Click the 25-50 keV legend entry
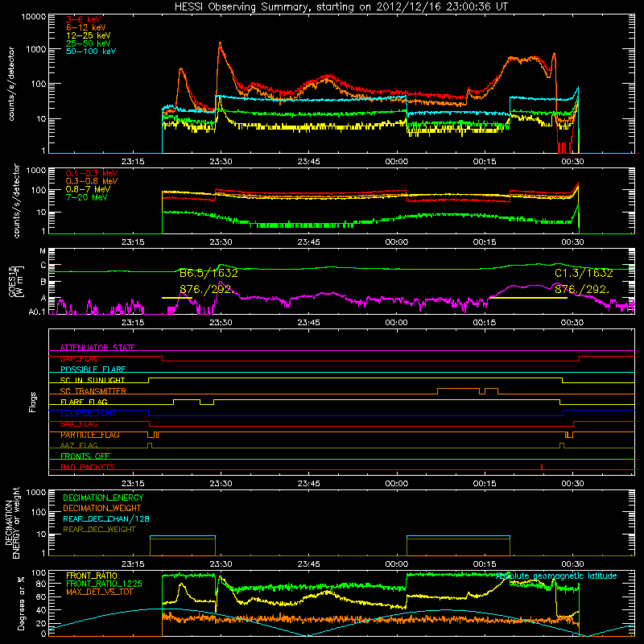This screenshot has height=644, width=644. pyautogui.click(x=89, y=43)
